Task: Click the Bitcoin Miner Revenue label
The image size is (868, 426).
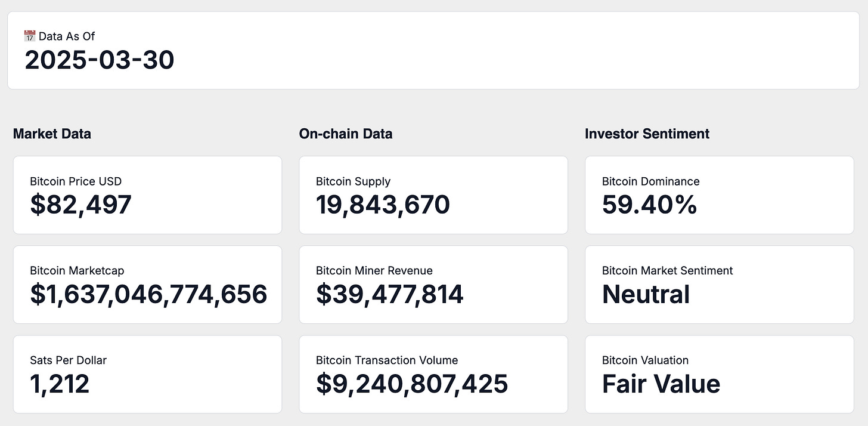Action: [x=374, y=271]
